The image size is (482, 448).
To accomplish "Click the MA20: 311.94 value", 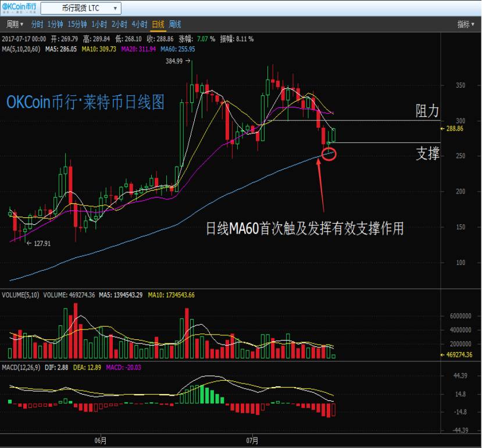I will 138,49.
